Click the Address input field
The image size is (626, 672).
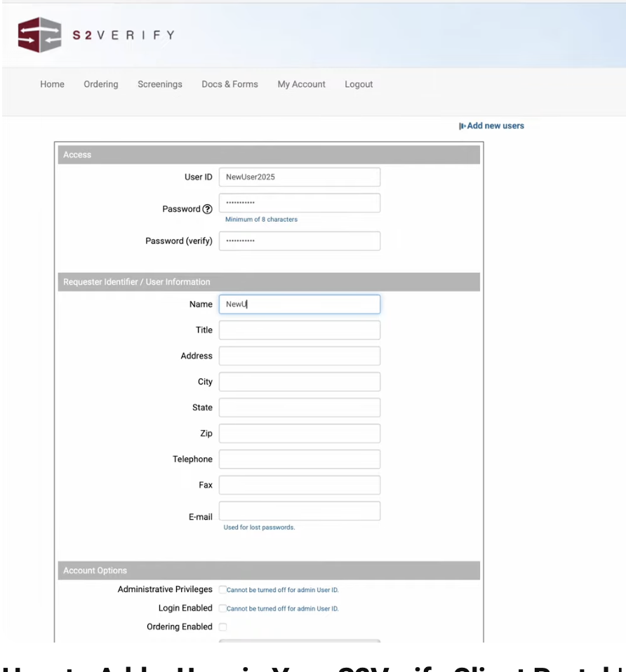tap(299, 356)
